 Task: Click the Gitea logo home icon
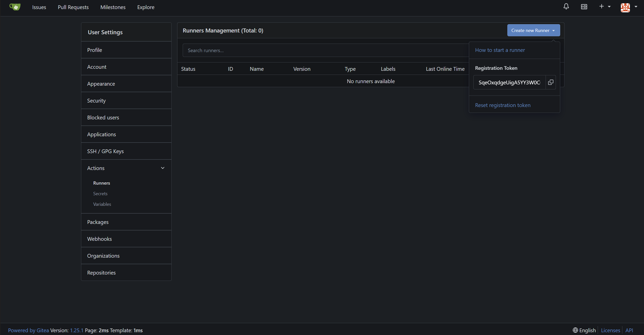click(x=15, y=7)
